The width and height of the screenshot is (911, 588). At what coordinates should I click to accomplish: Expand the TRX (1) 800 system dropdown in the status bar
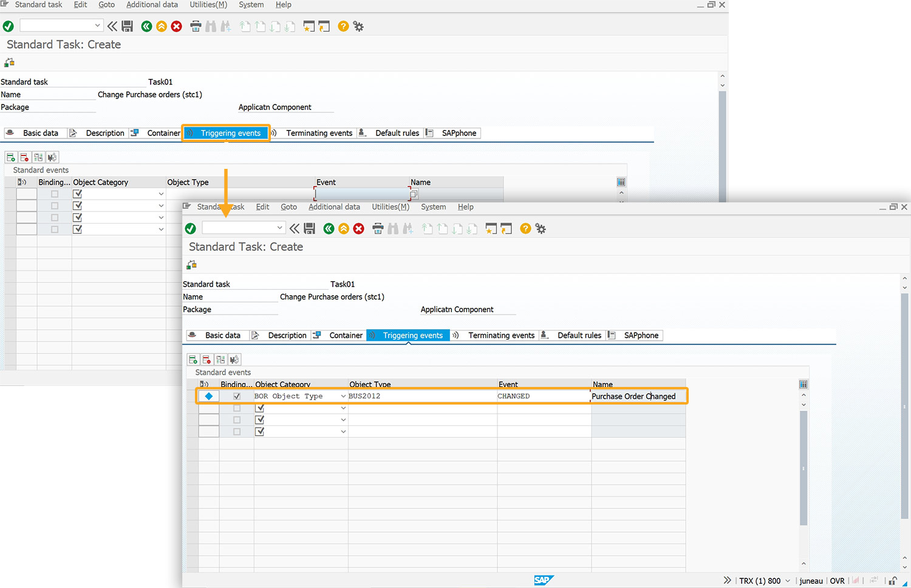(x=788, y=581)
